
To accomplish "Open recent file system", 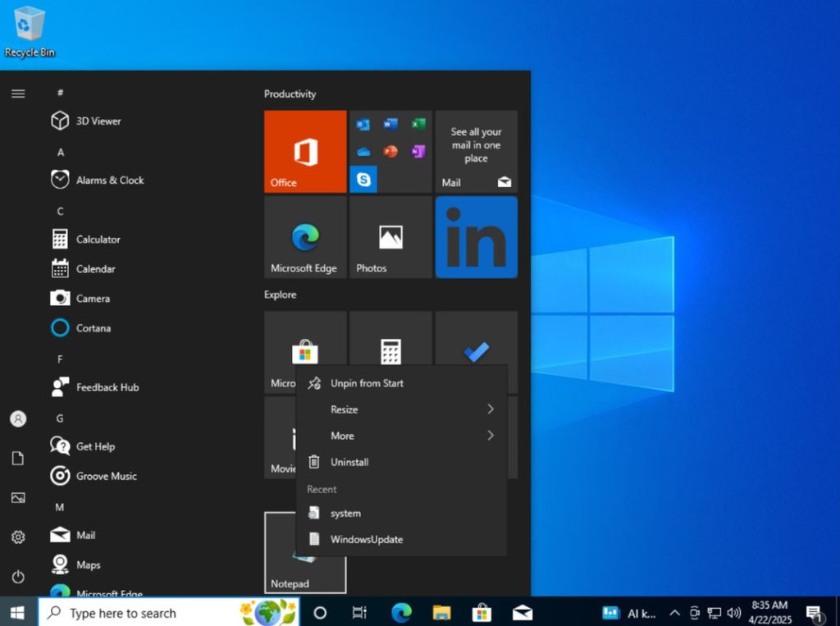I will (x=401, y=514).
